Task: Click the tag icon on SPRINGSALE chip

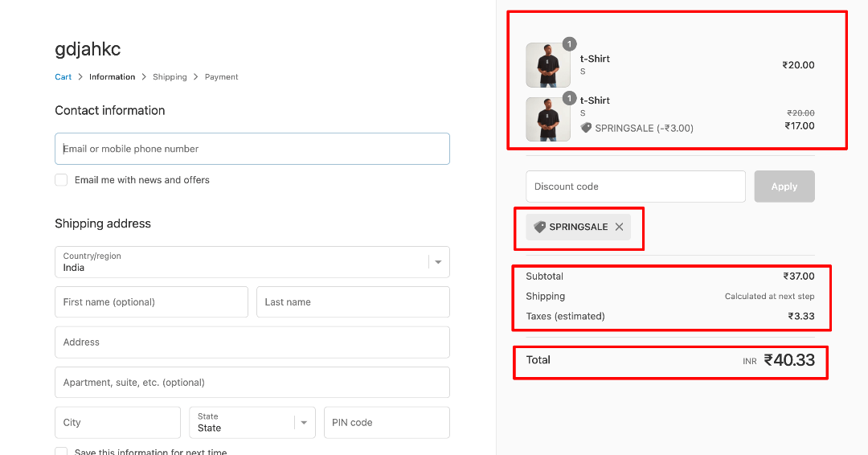Action: (540, 227)
